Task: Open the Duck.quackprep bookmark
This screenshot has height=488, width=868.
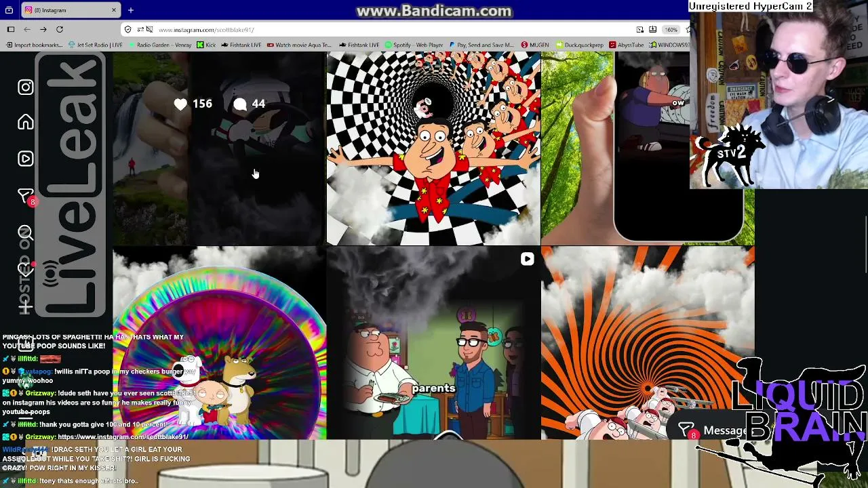Action: tap(579, 45)
